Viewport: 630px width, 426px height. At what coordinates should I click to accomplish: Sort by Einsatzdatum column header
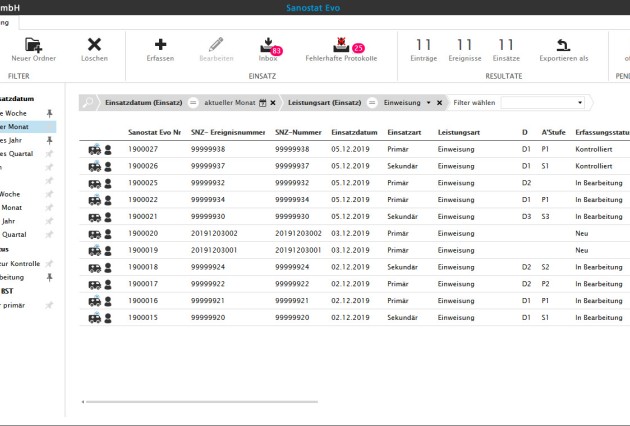point(354,132)
